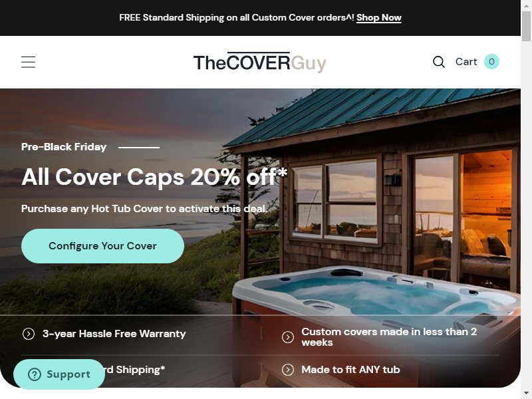532x399 pixels.
Task: Click arrow icon beside Custom covers made text
Action: coord(288,337)
